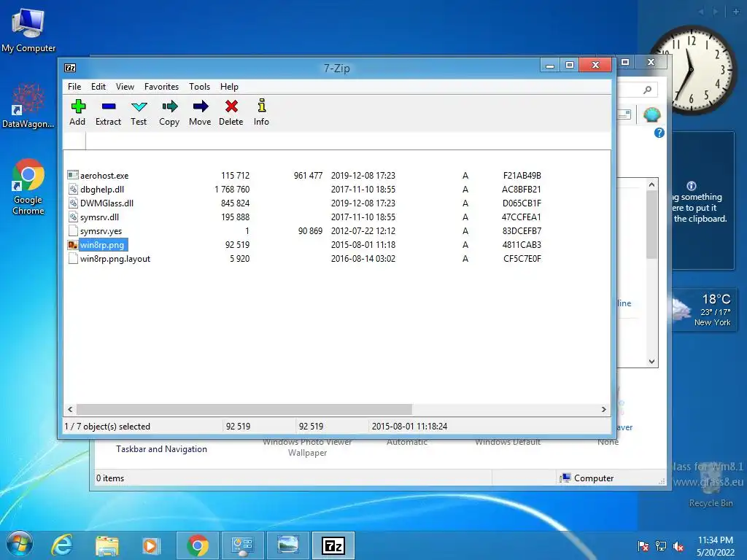Switch to 7-Zip taskbar button
The width and height of the screenshot is (747, 560).
(x=333, y=545)
